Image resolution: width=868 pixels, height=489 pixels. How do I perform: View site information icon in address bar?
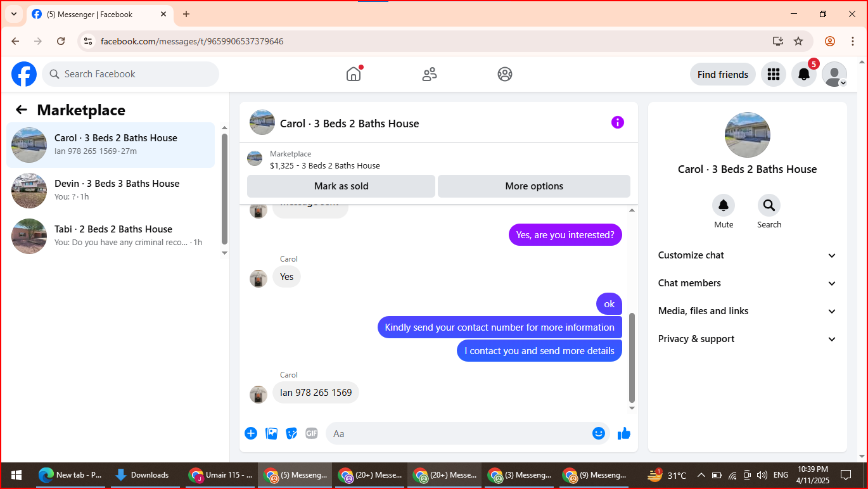coord(88,41)
